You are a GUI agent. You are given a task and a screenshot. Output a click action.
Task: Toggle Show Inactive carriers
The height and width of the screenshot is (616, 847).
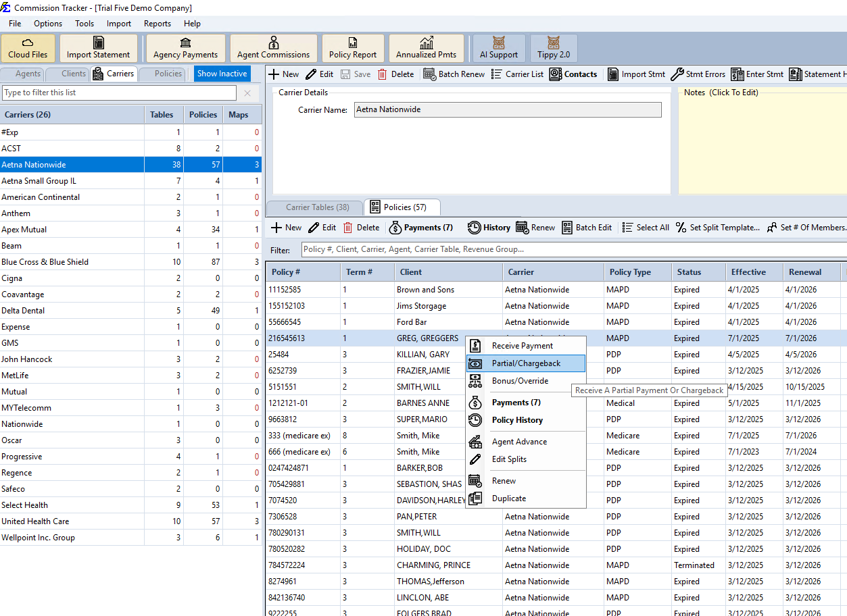point(222,74)
